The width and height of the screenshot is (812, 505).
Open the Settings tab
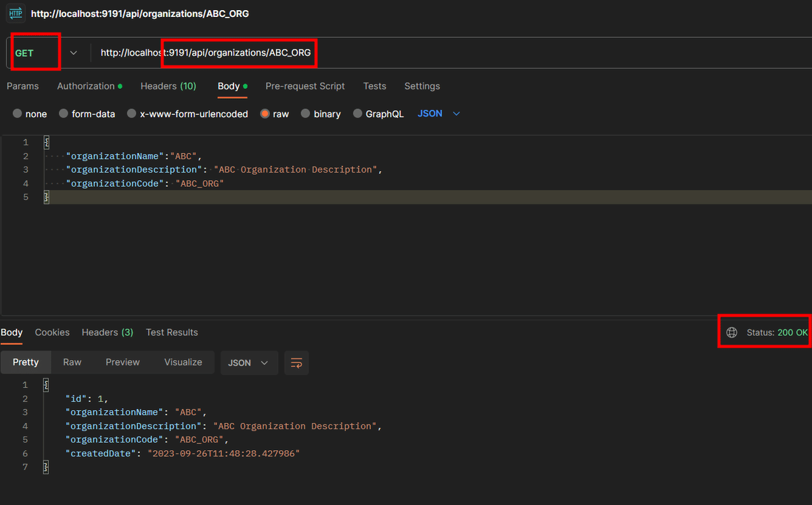(422, 86)
